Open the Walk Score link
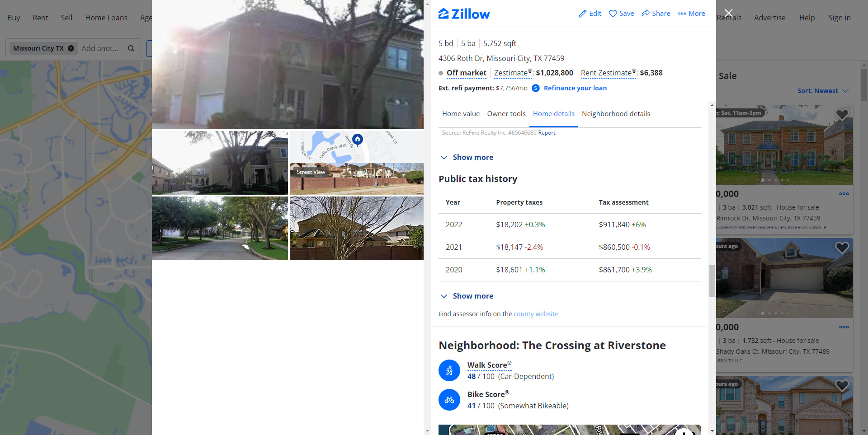The width and height of the screenshot is (868, 435). [489, 365]
